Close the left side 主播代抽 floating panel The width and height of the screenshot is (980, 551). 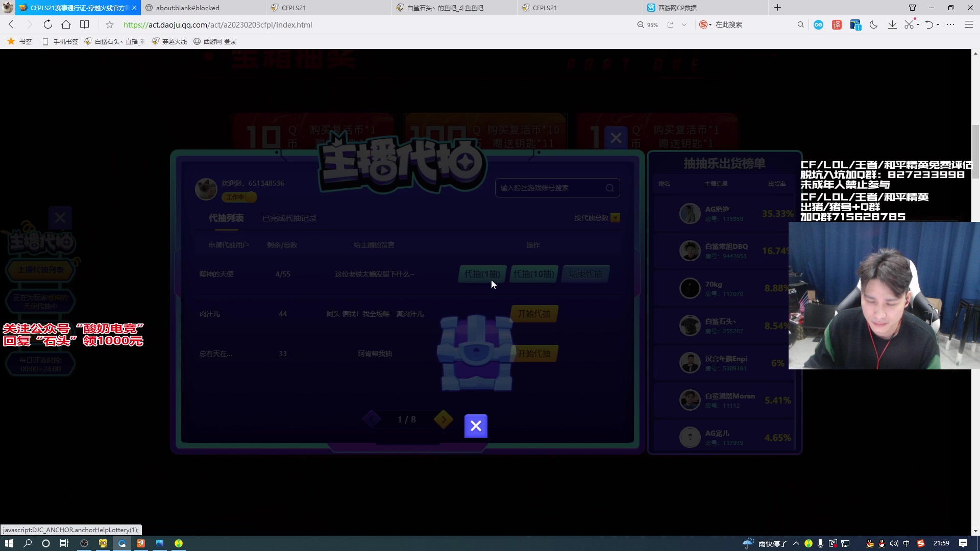[x=60, y=218]
